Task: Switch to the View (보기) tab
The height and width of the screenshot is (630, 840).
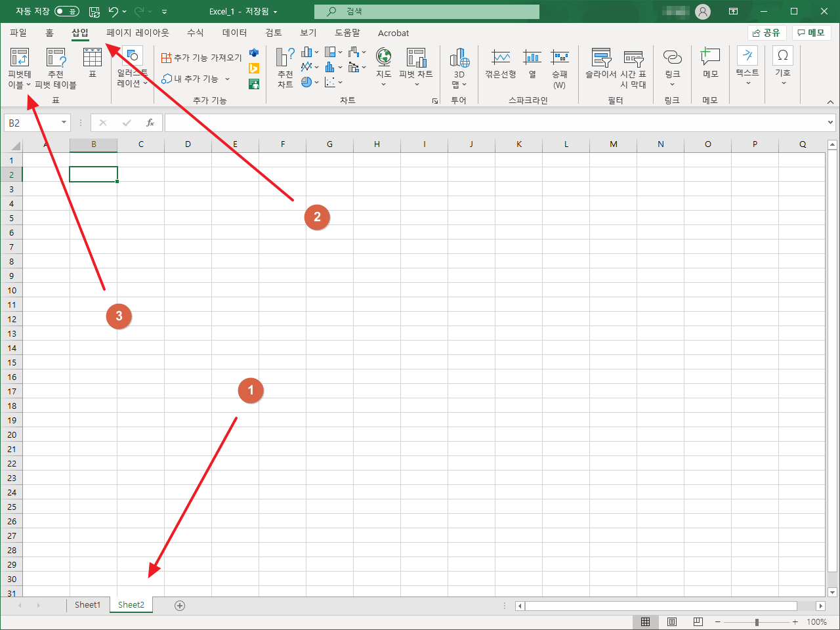Action: coord(308,33)
